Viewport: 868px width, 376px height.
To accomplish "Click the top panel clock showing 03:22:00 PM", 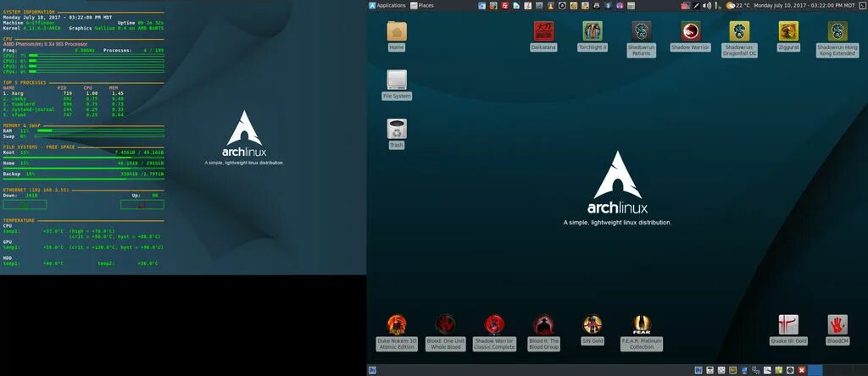I will tap(804, 6).
